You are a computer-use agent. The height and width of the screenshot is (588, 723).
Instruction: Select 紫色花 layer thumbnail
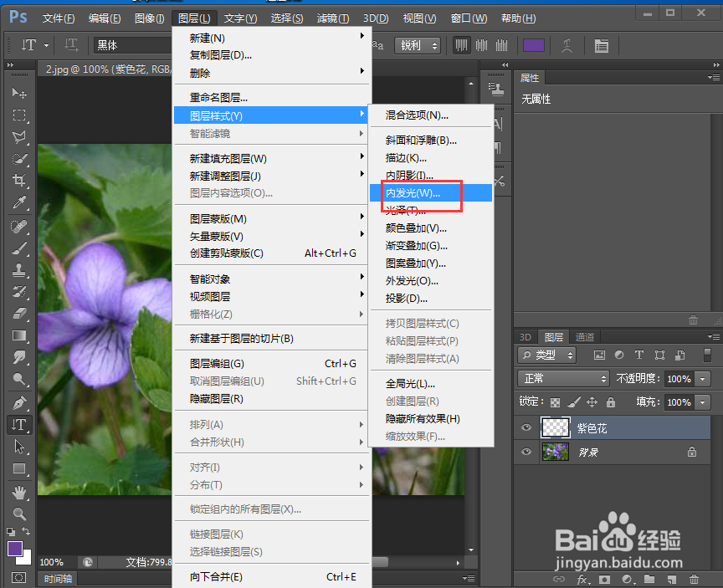click(x=555, y=427)
